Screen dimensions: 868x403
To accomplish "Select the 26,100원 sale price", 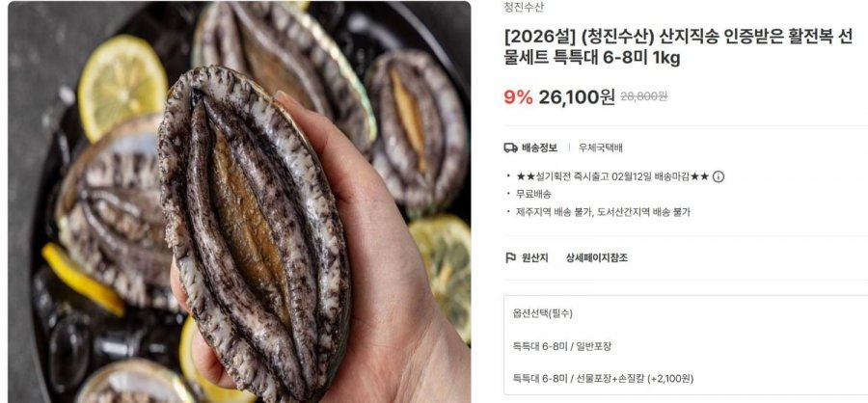I will [x=577, y=96].
